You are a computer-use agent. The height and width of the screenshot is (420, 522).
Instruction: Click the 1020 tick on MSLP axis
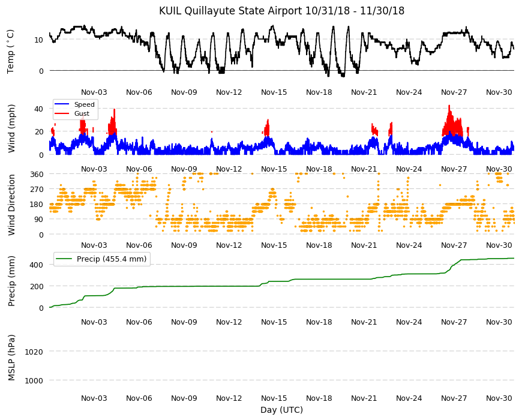click(34, 352)
